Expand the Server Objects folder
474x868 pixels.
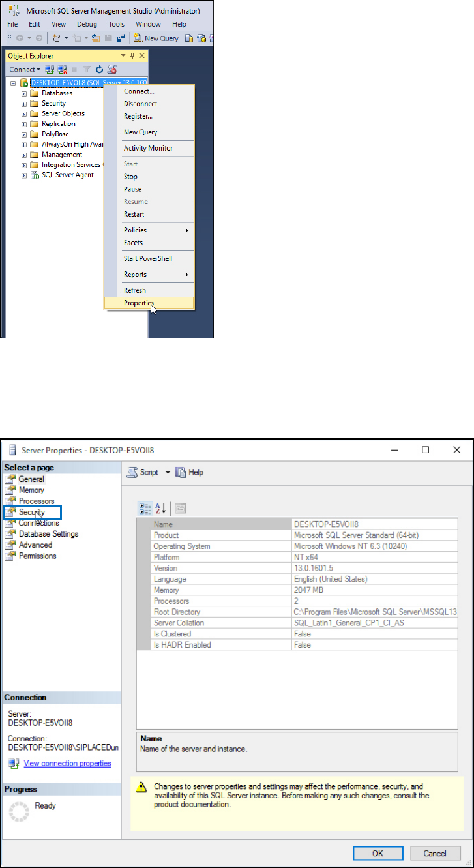click(24, 113)
